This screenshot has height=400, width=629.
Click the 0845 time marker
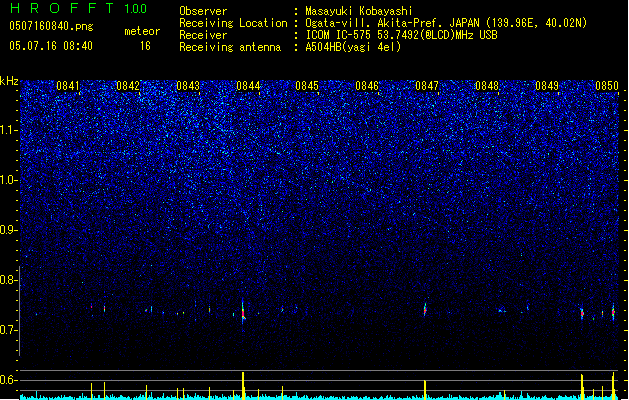(307, 86)
